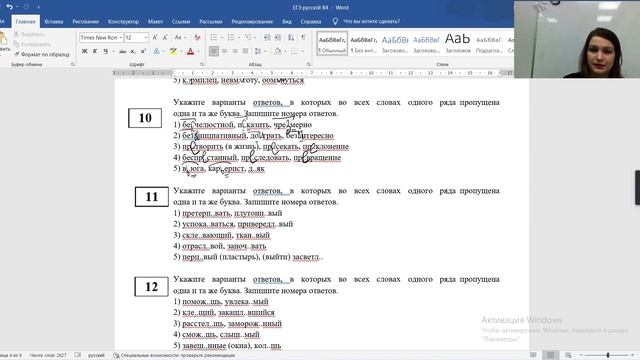Apply yellow text highlight color
The height and width of the screenshot is (360, 640).
click(x=173, y=51)
